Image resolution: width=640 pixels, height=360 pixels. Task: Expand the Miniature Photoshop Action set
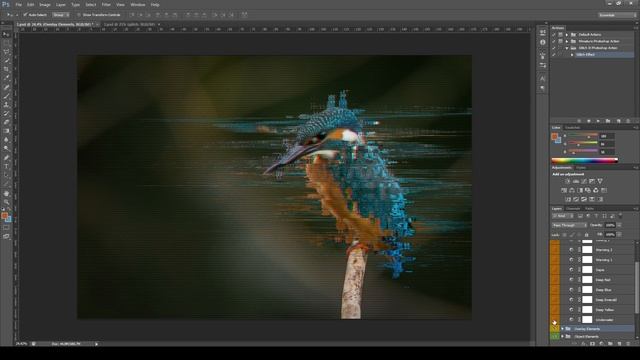coord(567,41)
